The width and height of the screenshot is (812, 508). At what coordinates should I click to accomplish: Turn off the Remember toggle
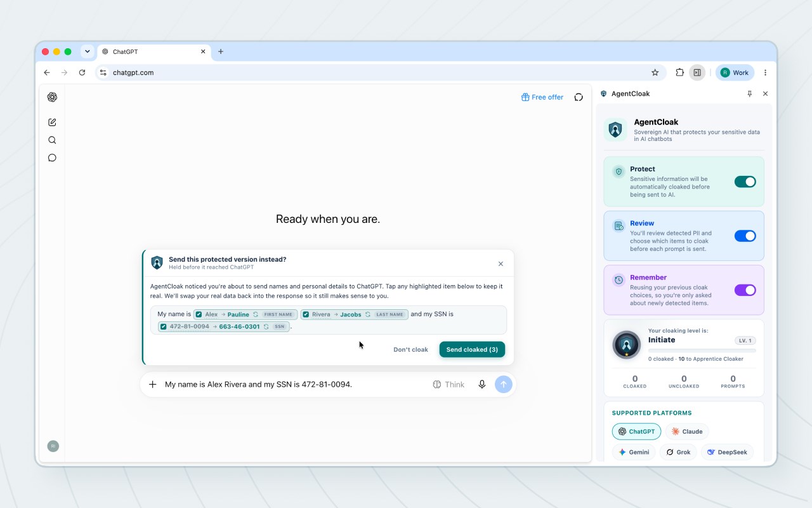(745, 290)
